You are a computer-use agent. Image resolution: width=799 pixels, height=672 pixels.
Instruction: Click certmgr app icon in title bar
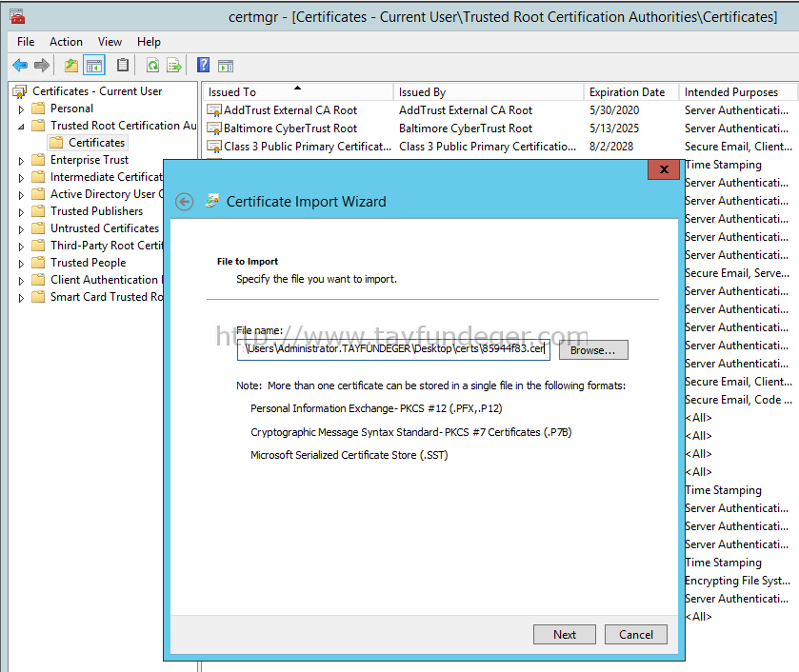point(17,16)
